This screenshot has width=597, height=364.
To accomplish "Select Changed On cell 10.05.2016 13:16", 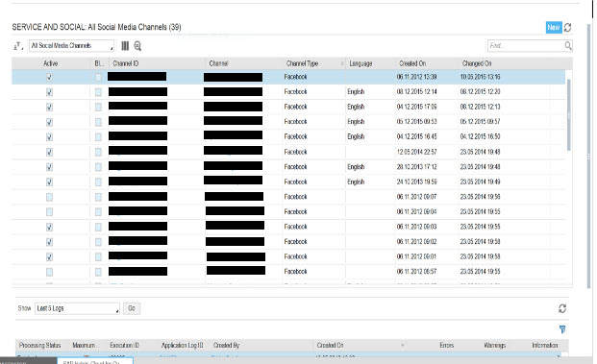I will [x=480, y=77].
